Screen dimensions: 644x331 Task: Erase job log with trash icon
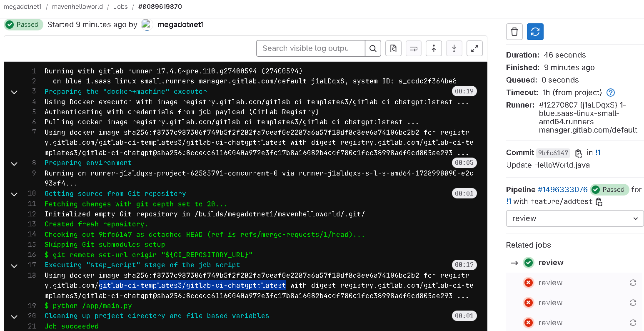(x=514, y=32)
